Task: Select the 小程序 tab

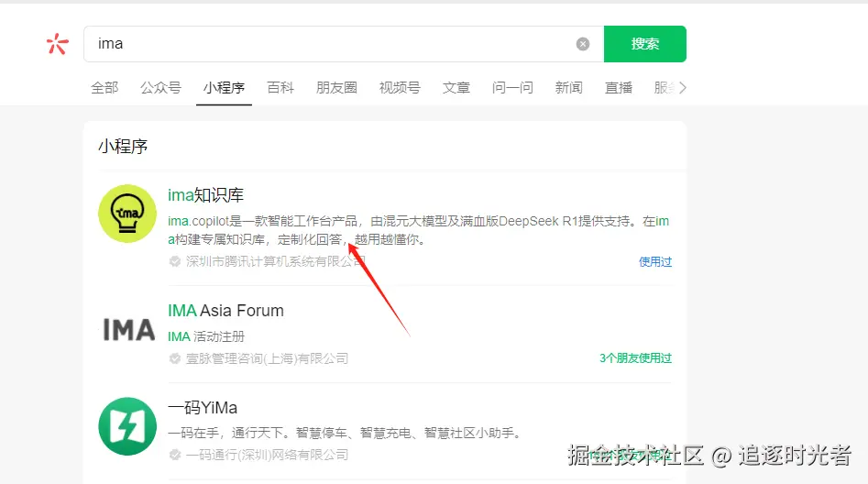Action: (224, 87)
